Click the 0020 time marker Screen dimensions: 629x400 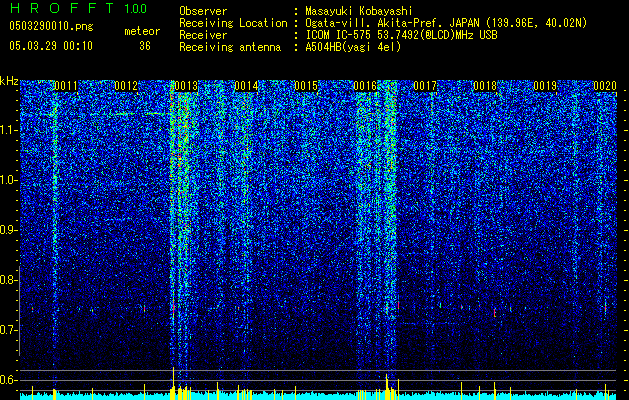(605, 86)
